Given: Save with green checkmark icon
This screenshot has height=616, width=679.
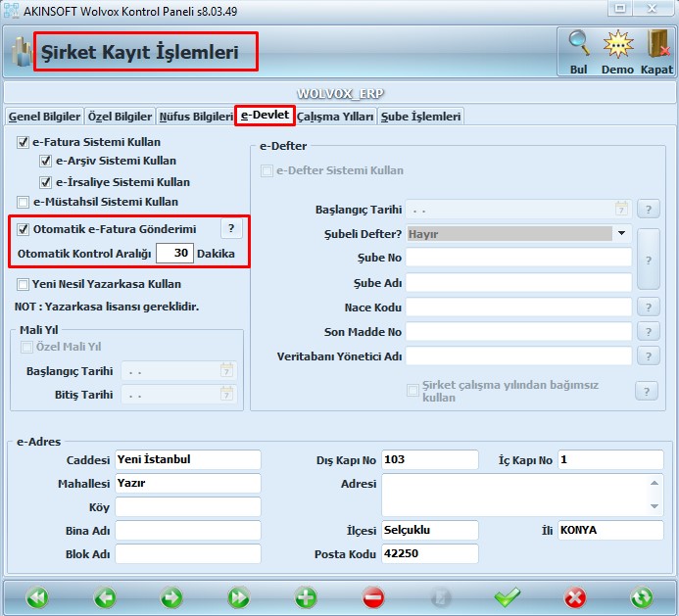Looking at the screenshot, I should 508,597.
